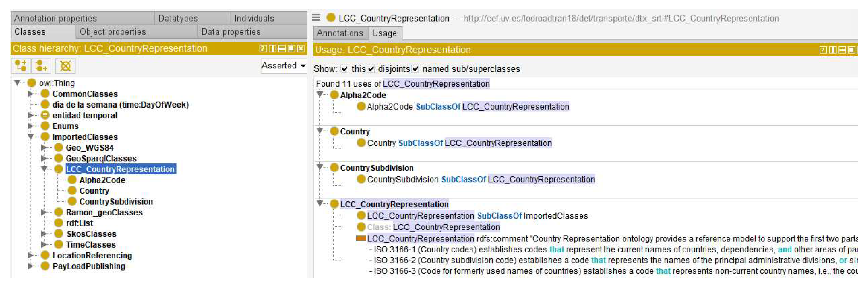Click the help icon in Class hierarchy header
The image size is (868, 288).
pyautogui.click(x=263, y=49)
